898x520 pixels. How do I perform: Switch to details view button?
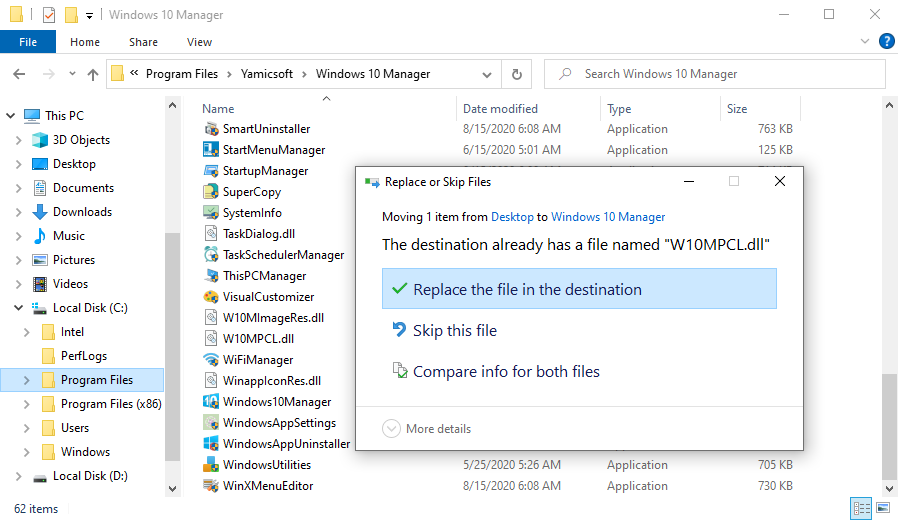(x=861, y=508)
